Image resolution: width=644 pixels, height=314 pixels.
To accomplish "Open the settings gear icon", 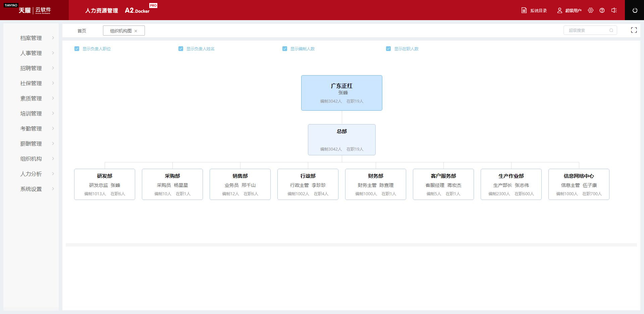I will click(x=591, y=10).
